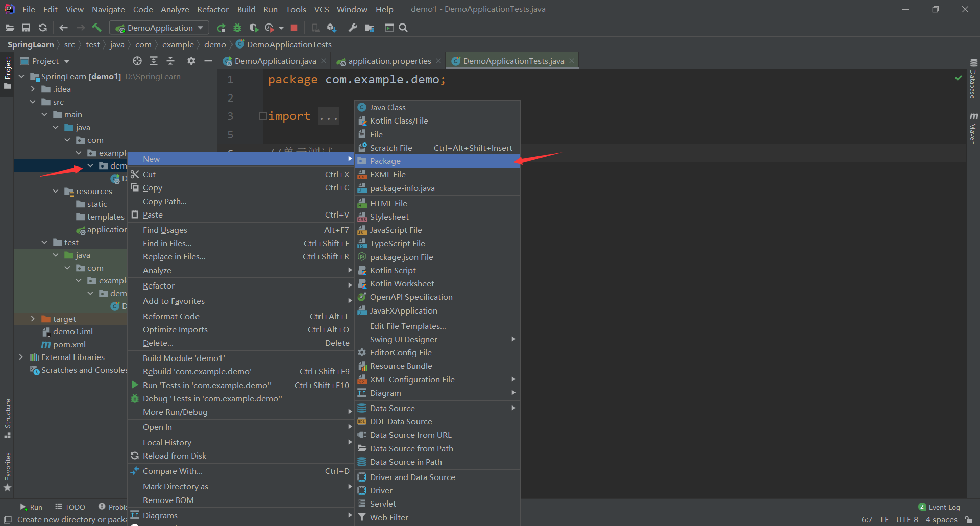Click the green inspection checkmark
Viewport: 980px width, 526px height.
coord(958,78)
